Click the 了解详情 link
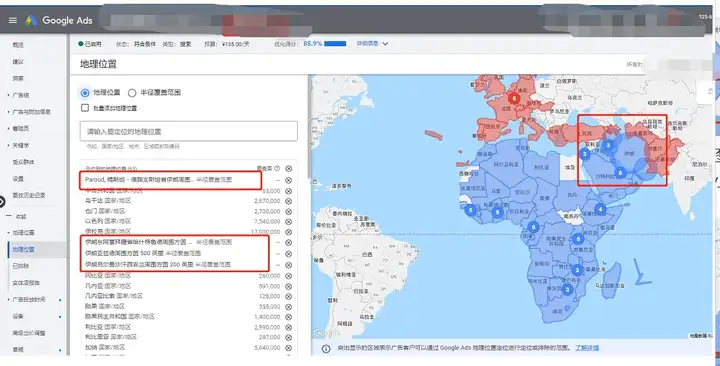 pyautogui.click(x=587, y=348)
